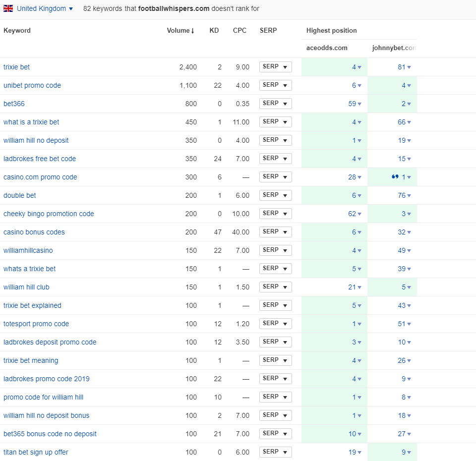Open SERP dropdown for casino bonus codes
The width and height of the screenshot is (476, 461).
[275, 232]
